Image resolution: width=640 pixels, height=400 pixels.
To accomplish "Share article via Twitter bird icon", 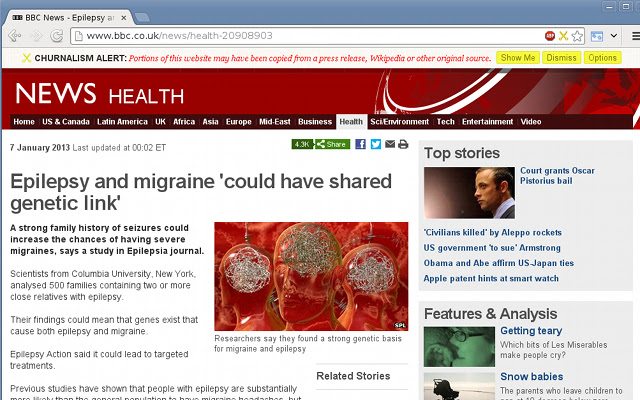I will (x=376, y=144).
